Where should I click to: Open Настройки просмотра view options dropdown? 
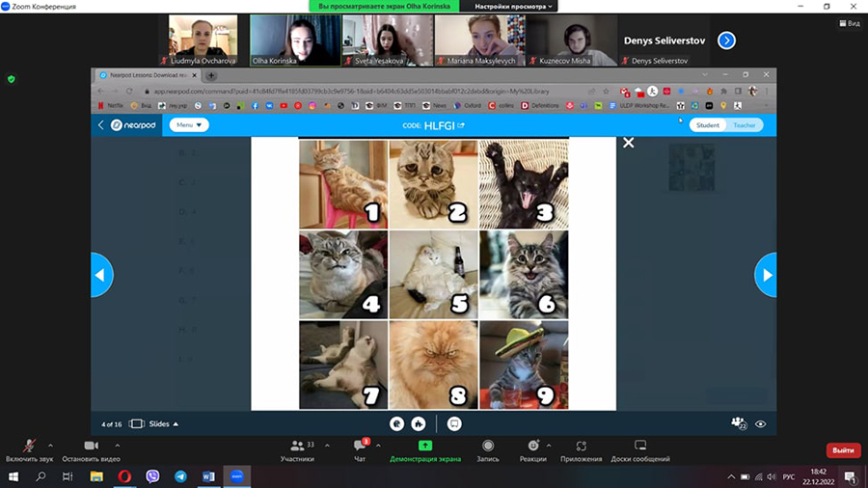tap(513, 6)
